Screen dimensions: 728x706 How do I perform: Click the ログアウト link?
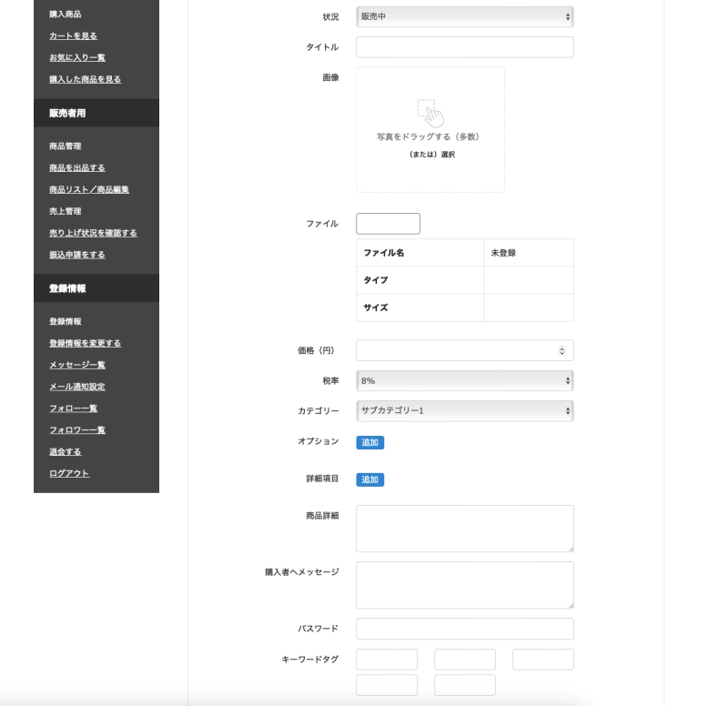coord(69,473)
